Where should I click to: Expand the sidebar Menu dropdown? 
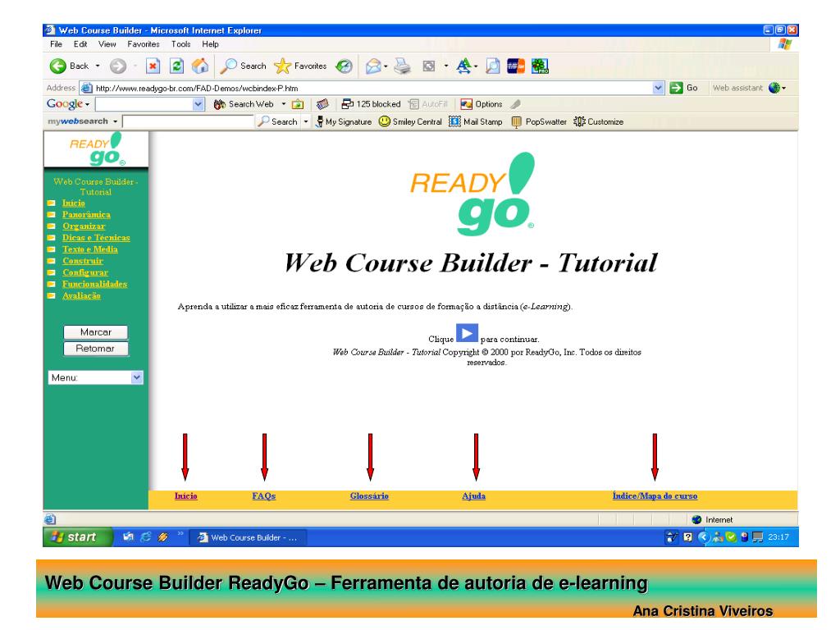[x=137, y=377]
